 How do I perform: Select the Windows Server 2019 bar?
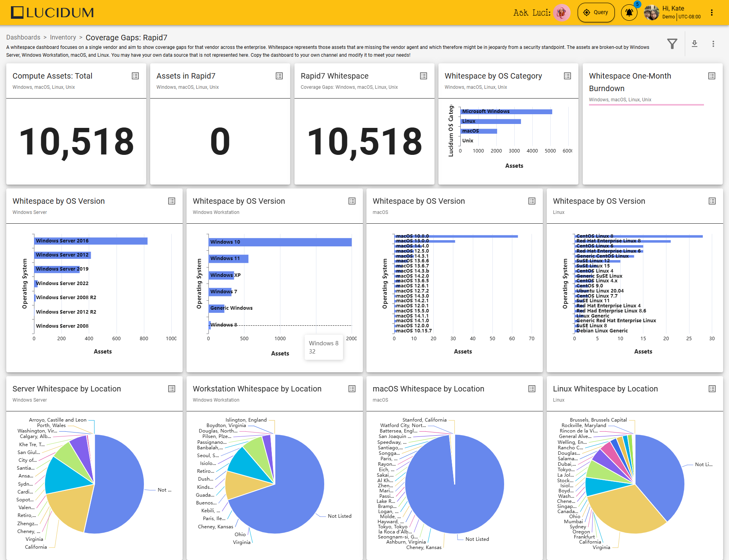57,269
